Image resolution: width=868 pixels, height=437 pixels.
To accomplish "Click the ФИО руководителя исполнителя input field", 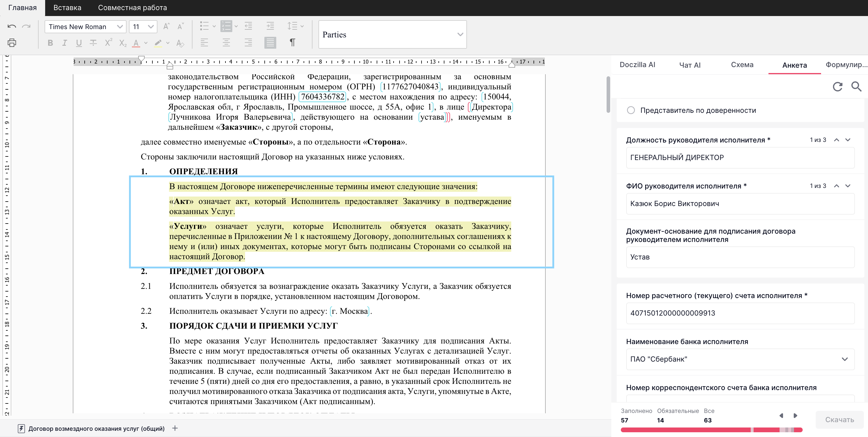I will click(x=740, y=204).
